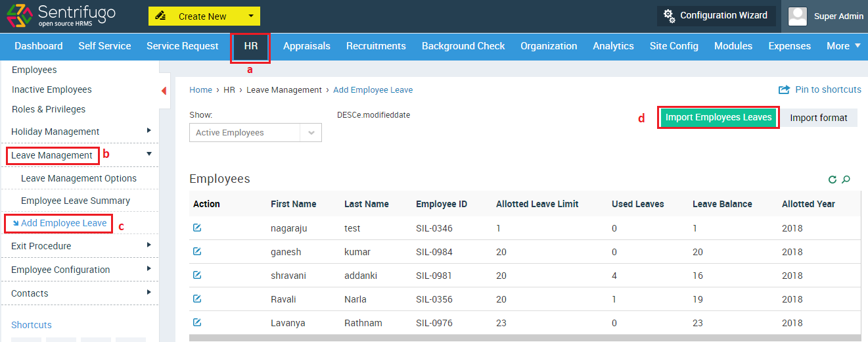Click the Pin to shortcuts link
868x342 pixels.
(828, 89)
